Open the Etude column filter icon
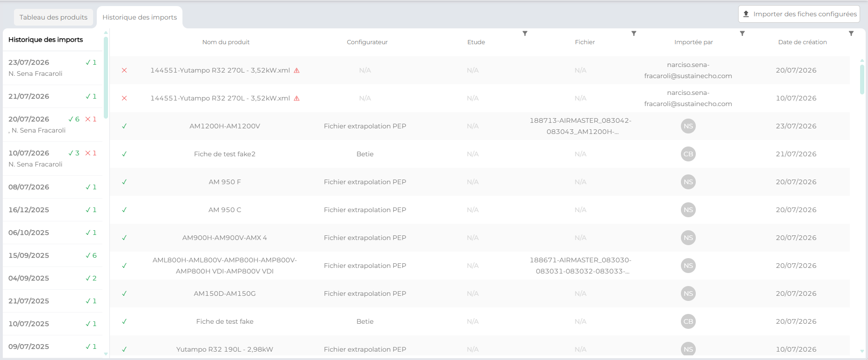The width and height of the screenshot is (868, 360). point(525,33)
